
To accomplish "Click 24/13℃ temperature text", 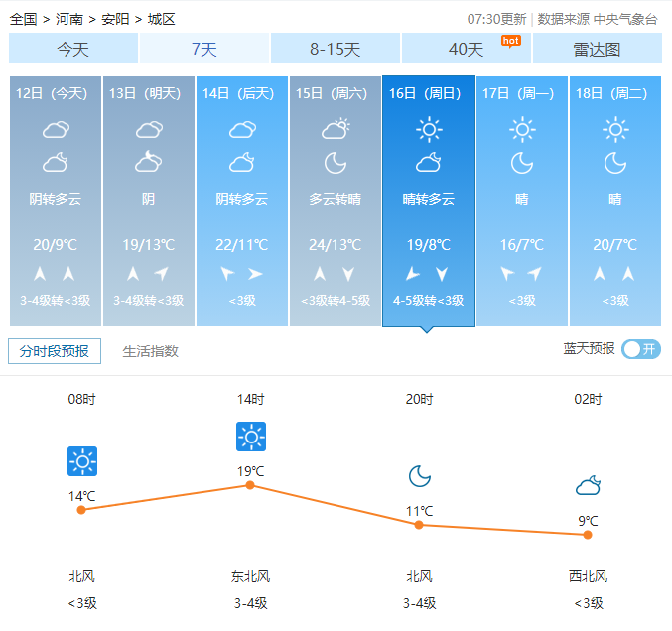I will tap(336, 245).
